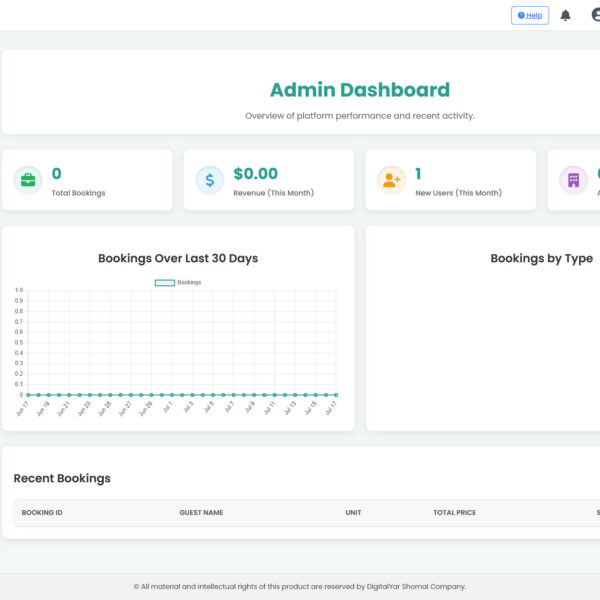Click the UNIT column header
Image resolution: width=600 pixels, height=600 pixels.
point(353,512)
